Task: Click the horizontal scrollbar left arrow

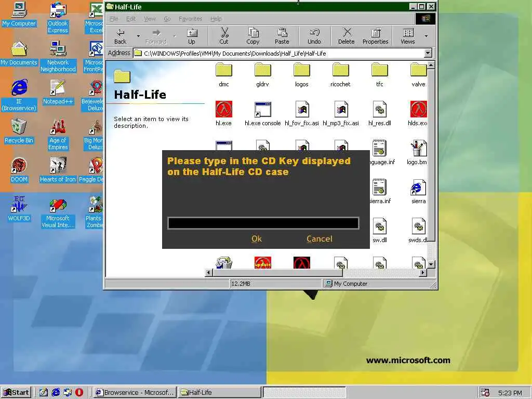Action: coord(209,272)
